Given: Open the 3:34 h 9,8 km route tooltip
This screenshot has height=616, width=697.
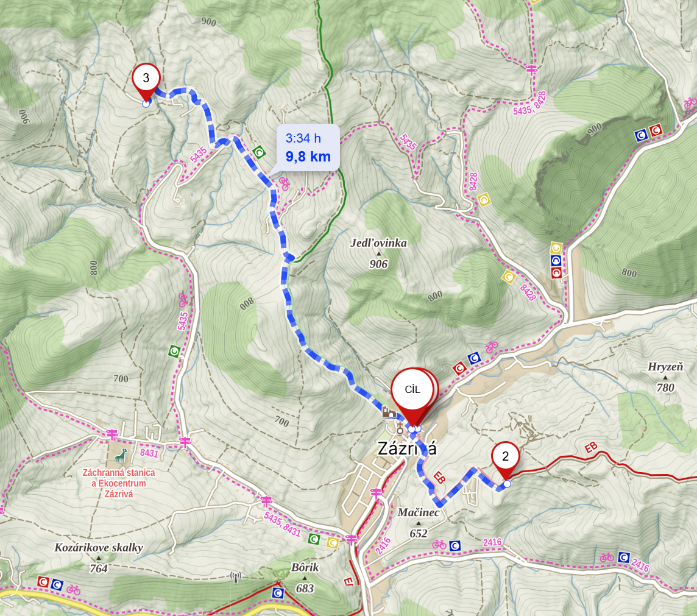Looking at the screenshot, I should (308, 147).
